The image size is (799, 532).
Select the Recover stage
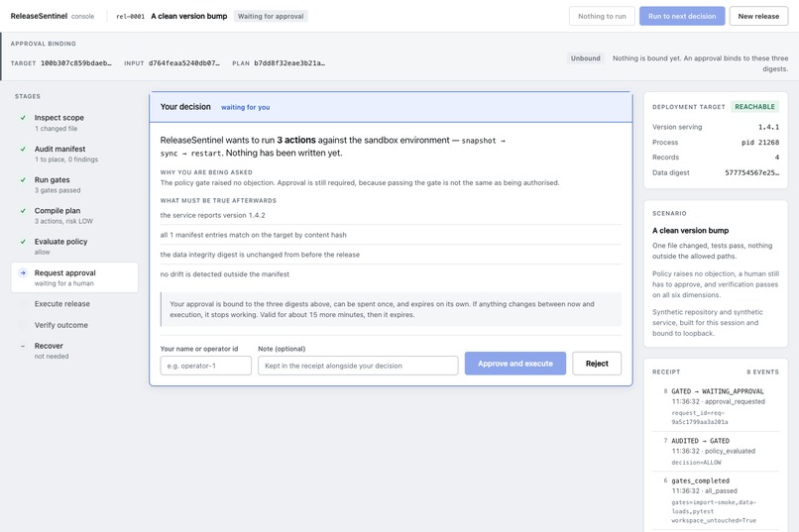(74, 351)
